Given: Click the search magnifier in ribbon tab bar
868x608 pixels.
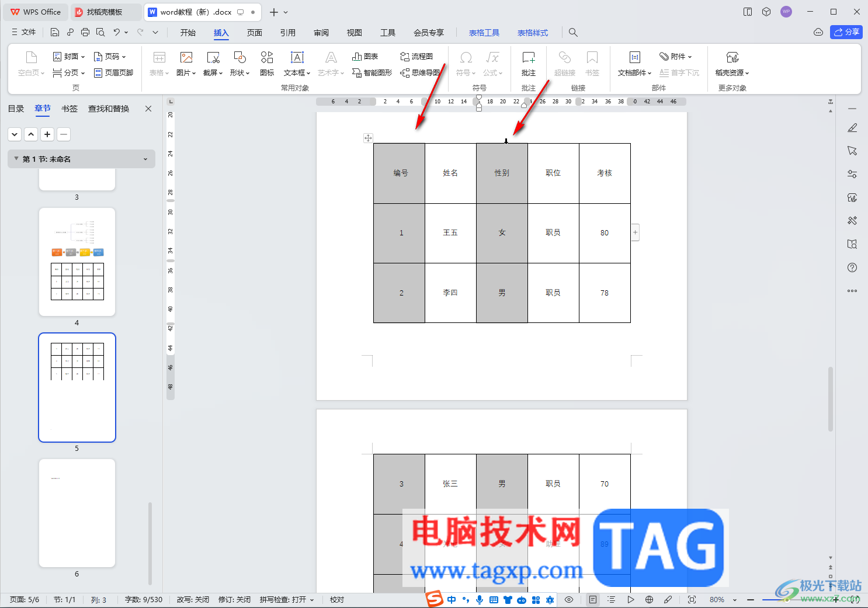Looking at the screenshot, I should click(x=573, y=33).
